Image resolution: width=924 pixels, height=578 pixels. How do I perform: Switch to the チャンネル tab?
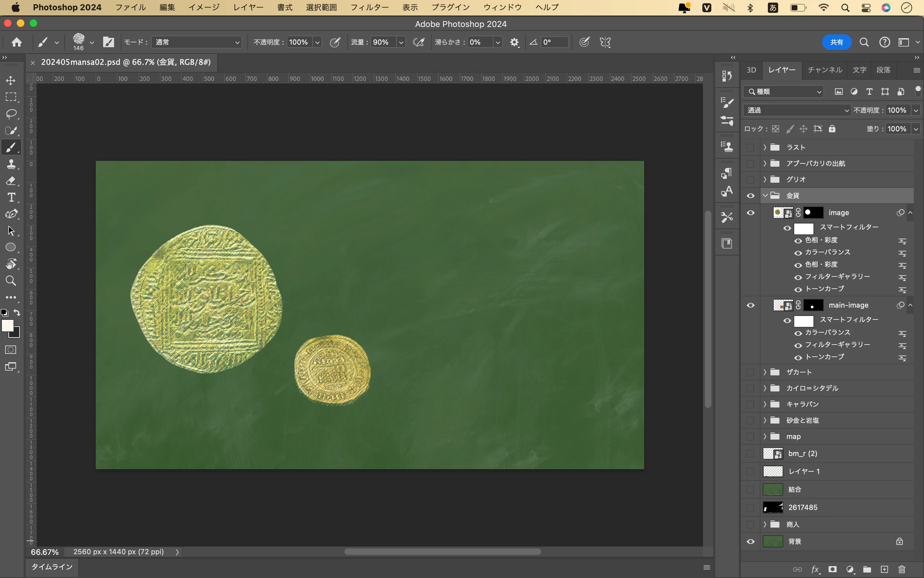[824, 70]
